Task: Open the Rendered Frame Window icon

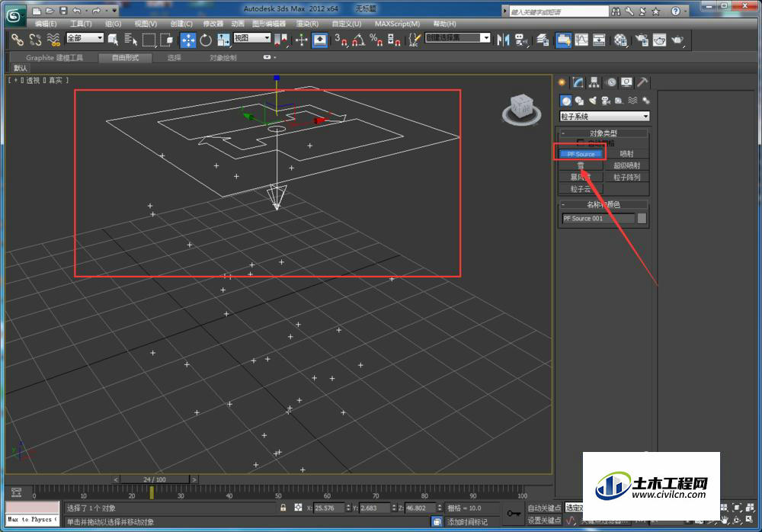Action: tap(659, 40)
